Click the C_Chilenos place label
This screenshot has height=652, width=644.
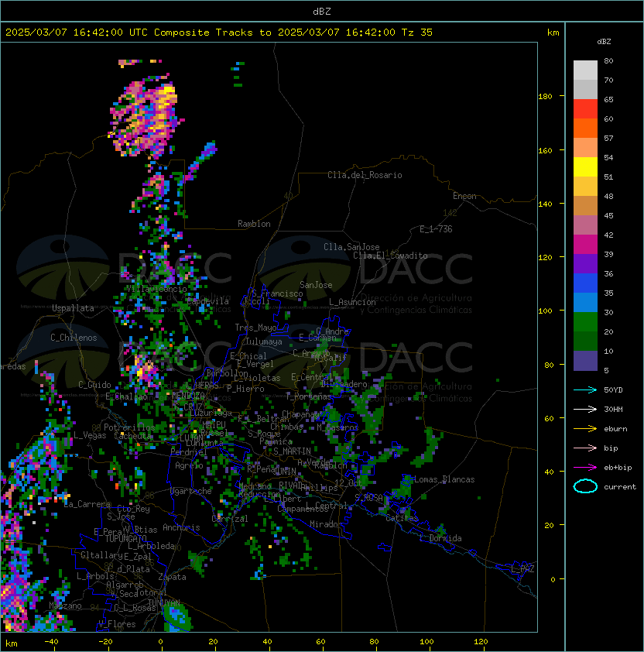pyautogui.click(x=74, y=338)
